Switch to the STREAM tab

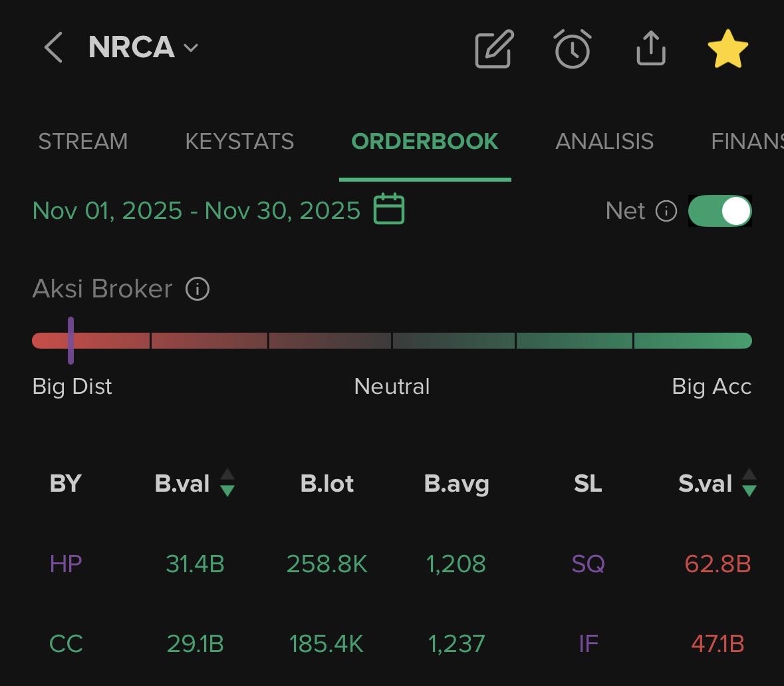[x=83, y=142]
